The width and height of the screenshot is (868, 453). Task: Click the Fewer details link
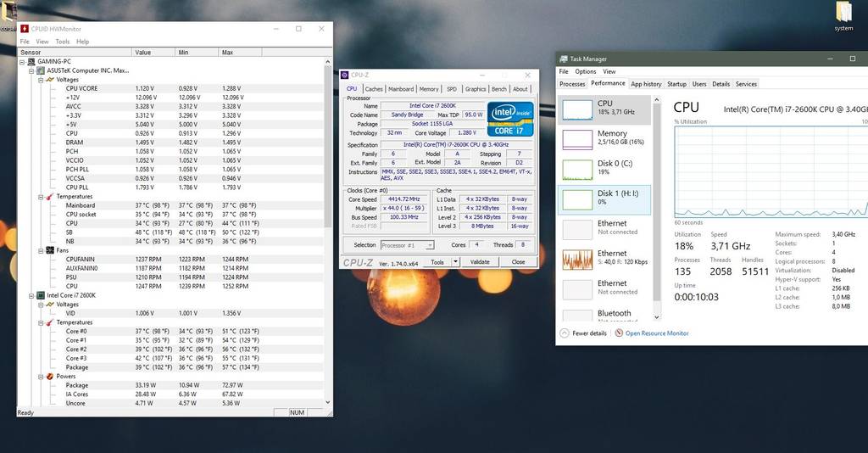click(589, 333)
